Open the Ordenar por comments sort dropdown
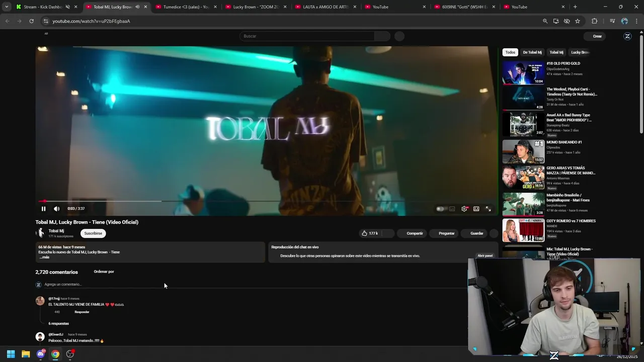 pyautogui.click(x=104, y=271)
